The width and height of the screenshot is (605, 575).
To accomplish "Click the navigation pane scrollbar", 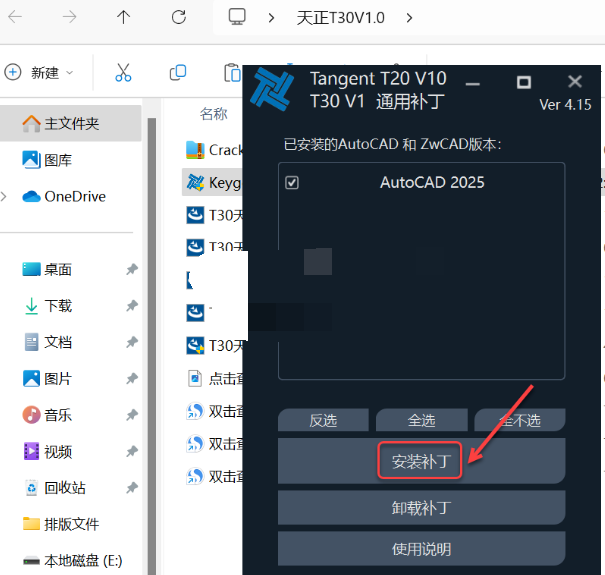I will pyautogui.click(x=152, y=346).
